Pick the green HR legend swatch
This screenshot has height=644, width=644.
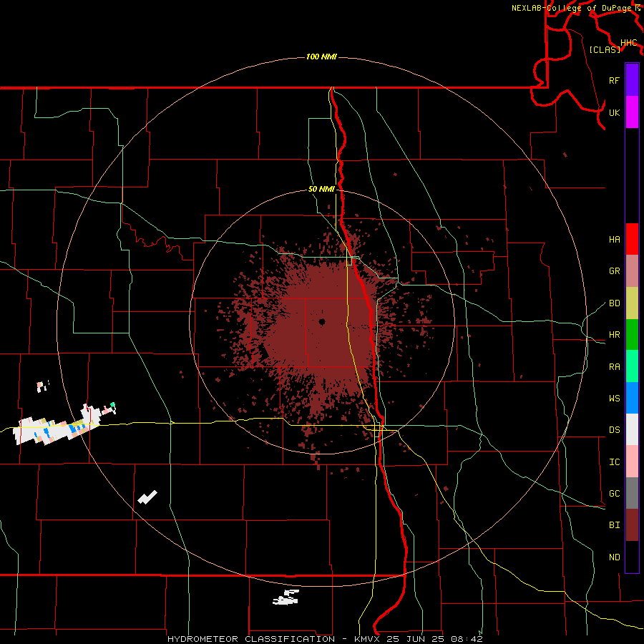[632, 334]
